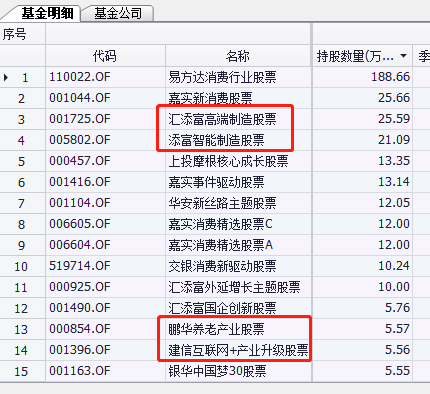
Task: Select fund code 001396.OF
Action: click(80, 350)
